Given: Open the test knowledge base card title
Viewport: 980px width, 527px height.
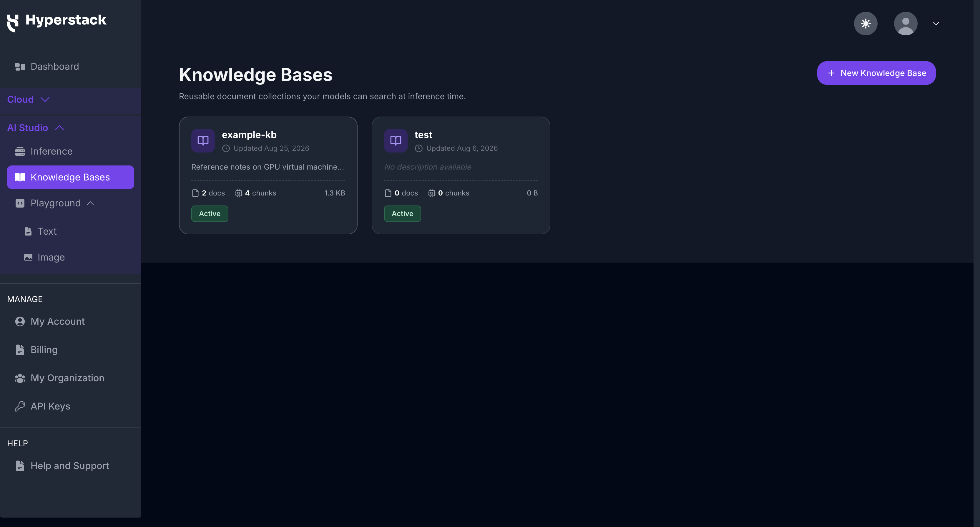Looking at the screenshot, I should click(423, 135).
